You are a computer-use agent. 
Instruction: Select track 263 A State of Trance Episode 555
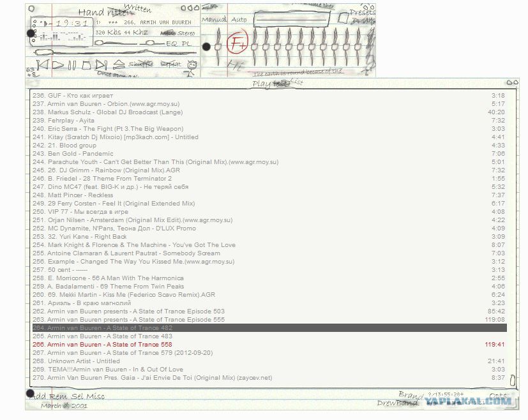point(269,320)
